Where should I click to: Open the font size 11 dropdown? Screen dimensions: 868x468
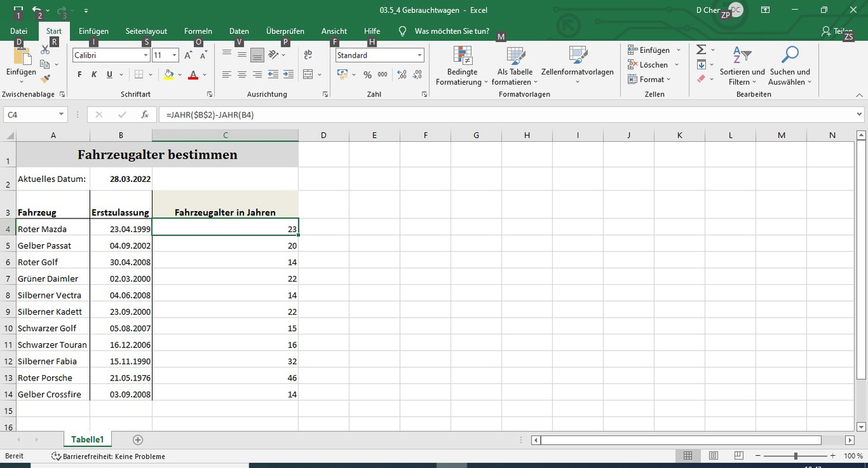(174, 56)
